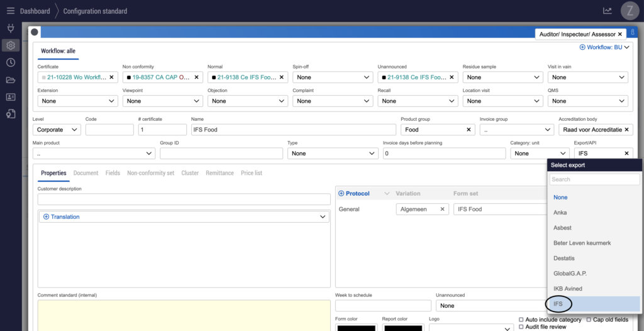This screenshot has height=331, width=644.
Task: Click the ID card sidebar icon
Action: click(x=10, y=97)
